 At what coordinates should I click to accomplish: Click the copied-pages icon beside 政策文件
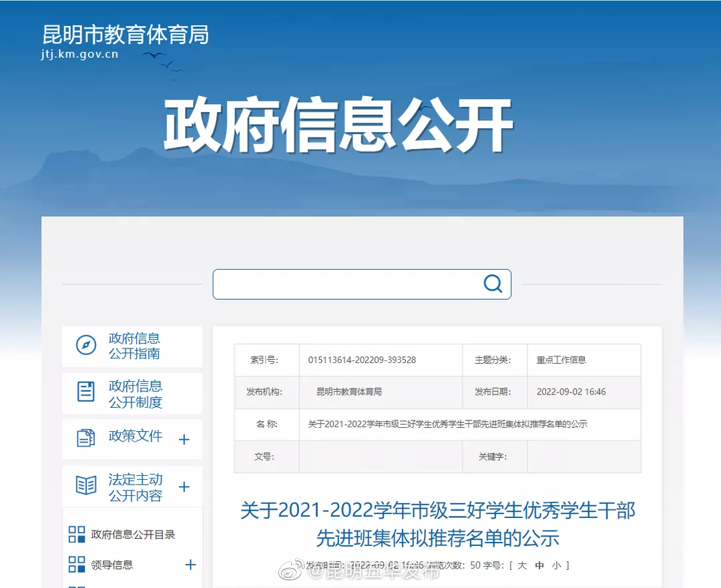click(x=85, y=439)
